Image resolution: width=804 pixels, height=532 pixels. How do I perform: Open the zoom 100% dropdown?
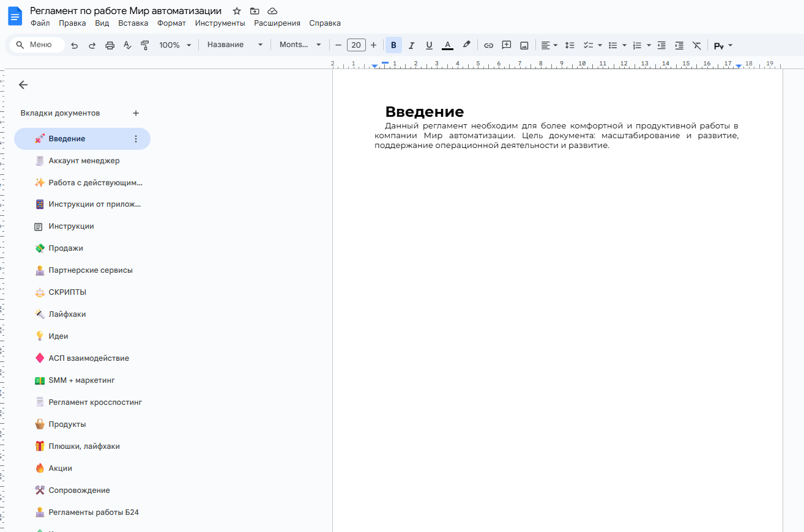(x=176, y=45)
